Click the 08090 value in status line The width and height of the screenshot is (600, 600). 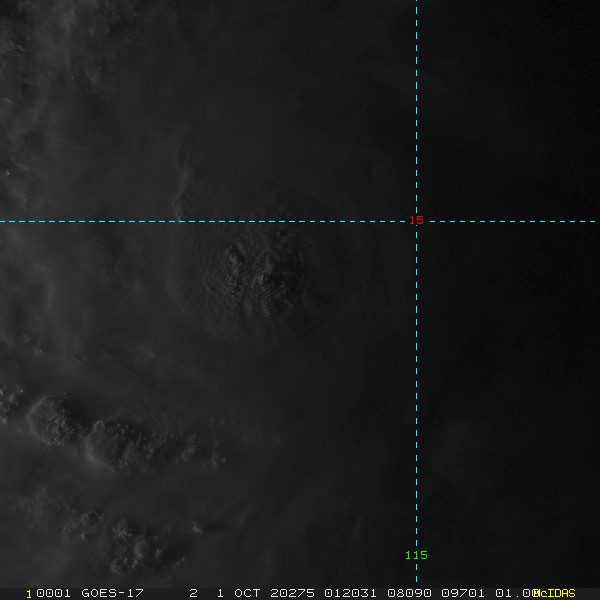point(409,593)
